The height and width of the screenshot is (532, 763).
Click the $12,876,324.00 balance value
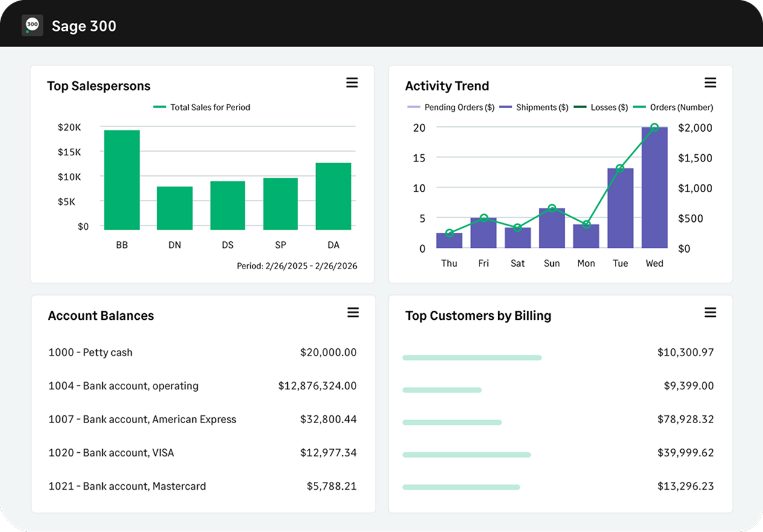[x=317, y=386]
